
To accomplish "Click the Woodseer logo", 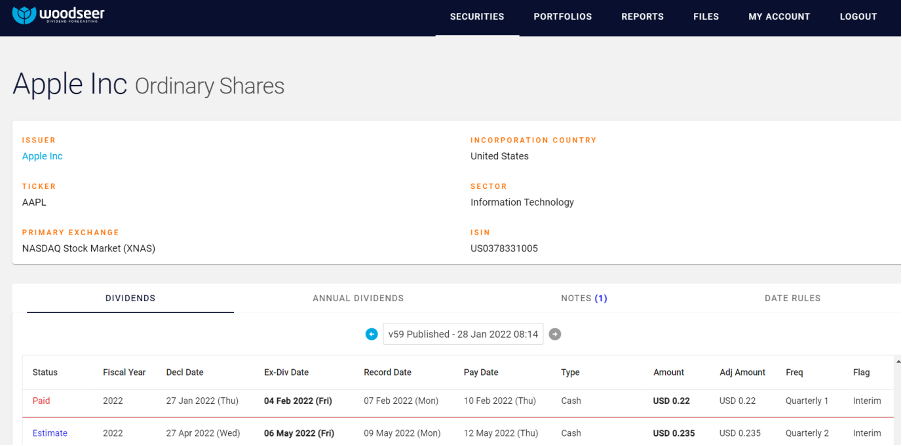I will click(59, 16).
